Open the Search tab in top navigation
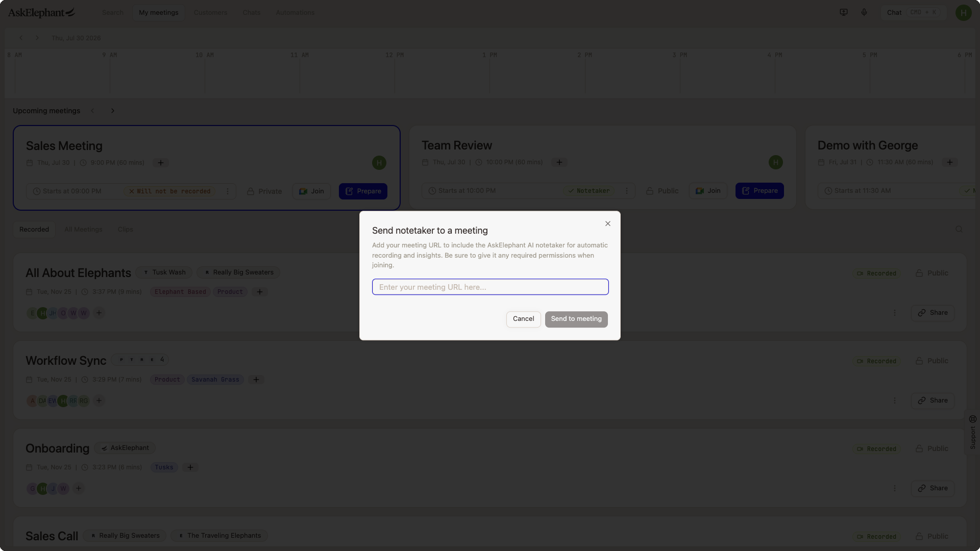Image resolution: width=980 pixels, height=551 pixels. (x=112, y=12)
